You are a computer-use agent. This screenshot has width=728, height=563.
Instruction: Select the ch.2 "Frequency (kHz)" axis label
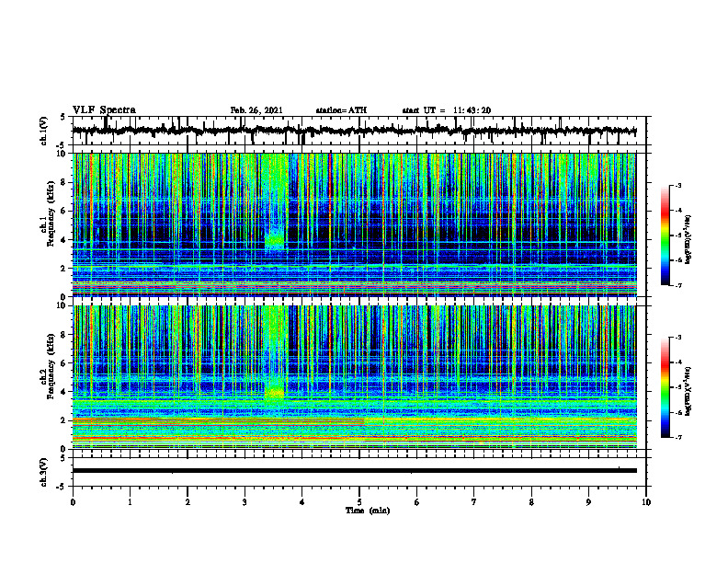[x=51, y=366]
